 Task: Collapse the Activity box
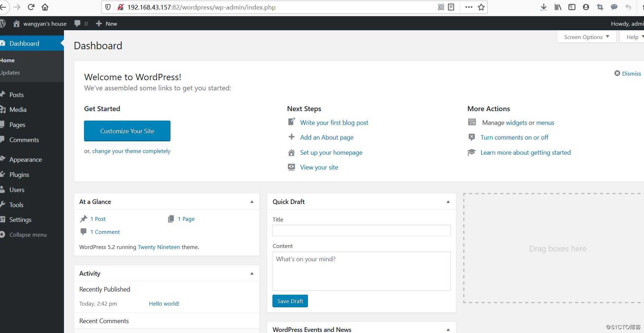point(252,274)
